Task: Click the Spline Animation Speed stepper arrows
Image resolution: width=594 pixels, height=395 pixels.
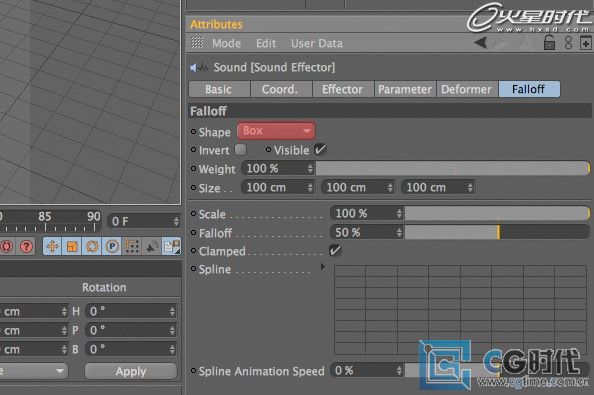Action: coord(399,370)
